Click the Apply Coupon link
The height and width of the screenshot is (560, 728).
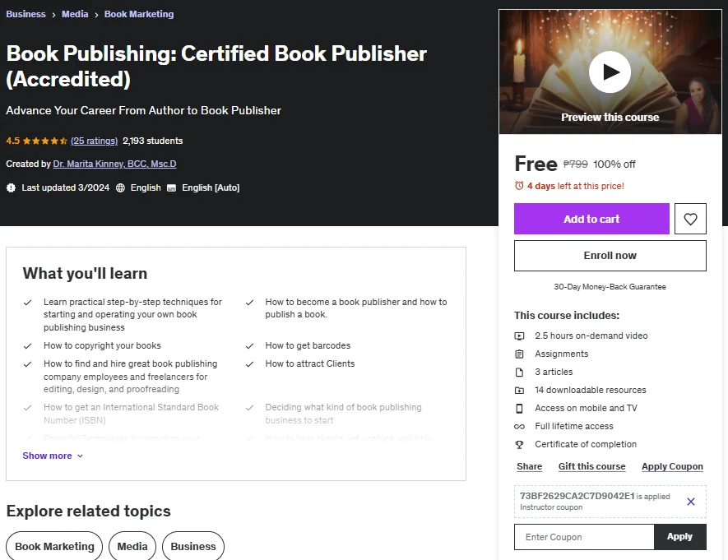point(672,466)
